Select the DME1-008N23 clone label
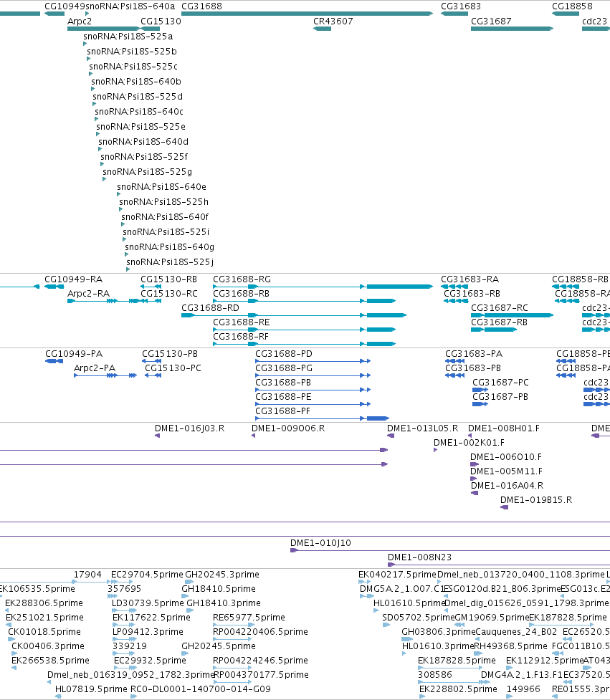Image resolution: width=610 pixels, height=700 pixels. click(x=420, y=557)
